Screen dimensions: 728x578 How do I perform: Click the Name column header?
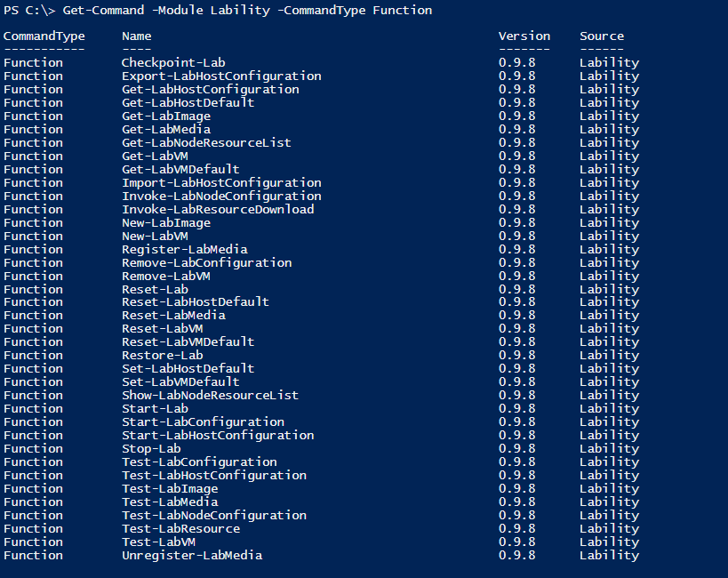pyautogui.click(x=136, y=36)
